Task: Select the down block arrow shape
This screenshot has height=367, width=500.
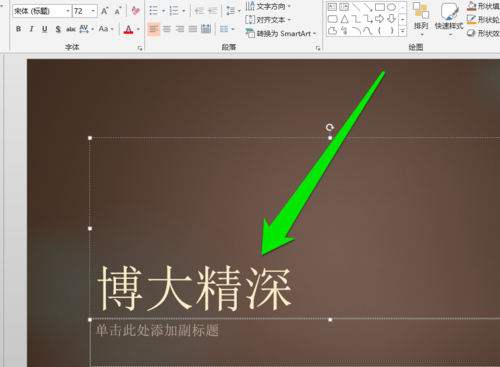Action: pos(392,19)
